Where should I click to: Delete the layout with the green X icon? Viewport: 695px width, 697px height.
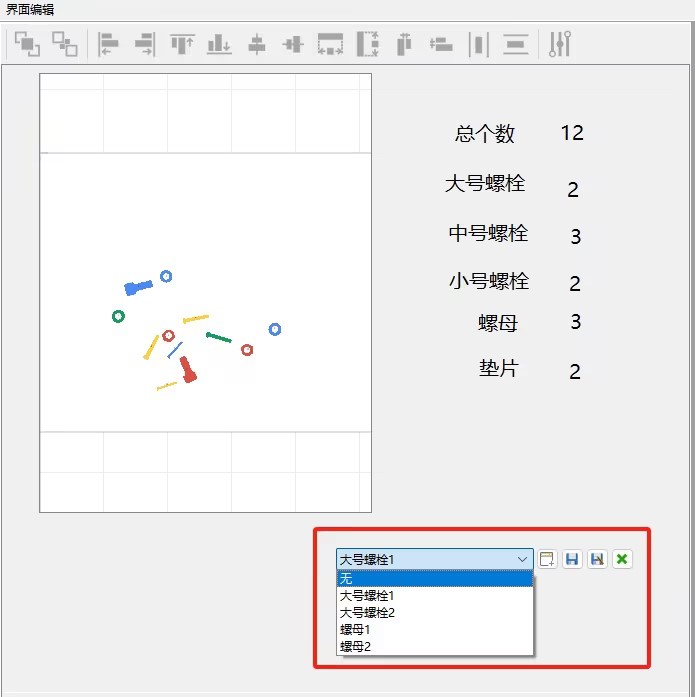622,559
